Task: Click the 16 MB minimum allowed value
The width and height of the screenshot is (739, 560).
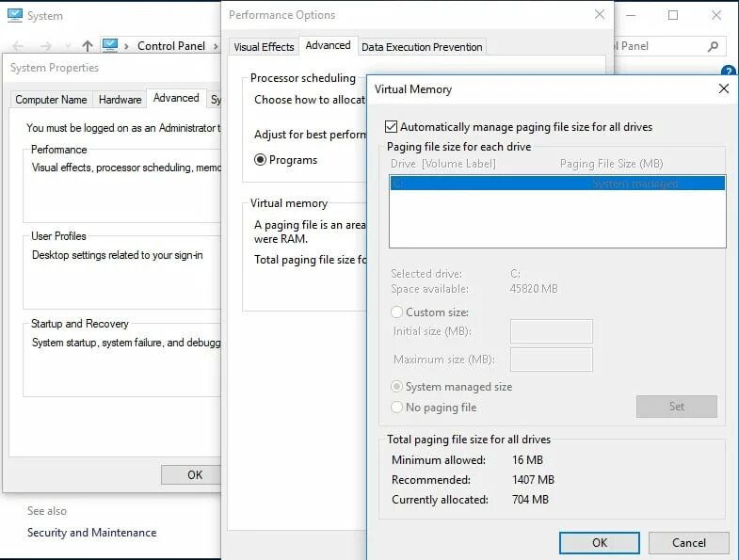Action: (x=527, y=460)
